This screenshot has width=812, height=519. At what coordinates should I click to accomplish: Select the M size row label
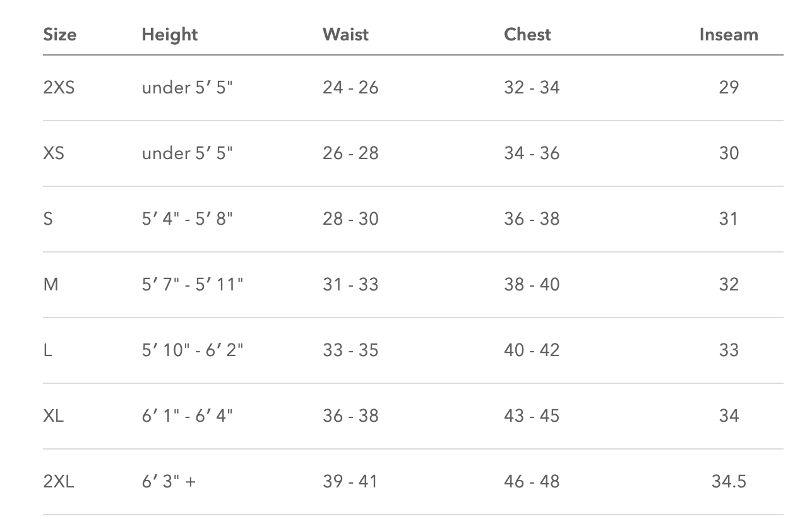51,284
